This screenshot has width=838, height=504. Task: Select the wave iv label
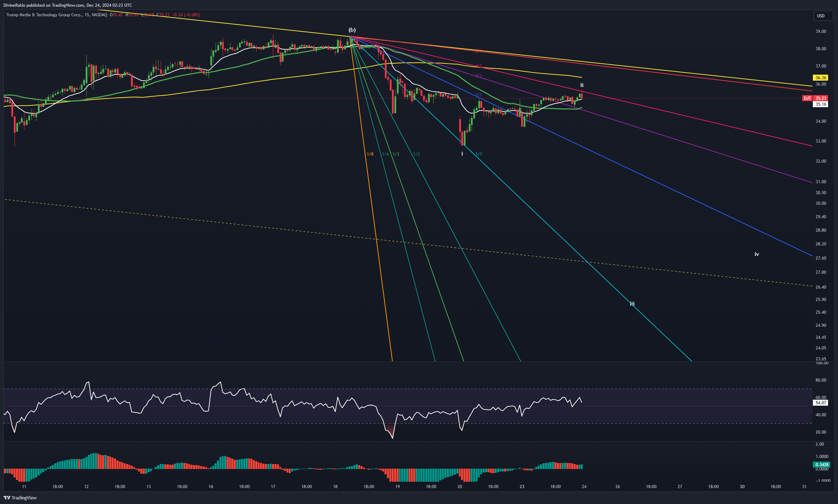757,254
